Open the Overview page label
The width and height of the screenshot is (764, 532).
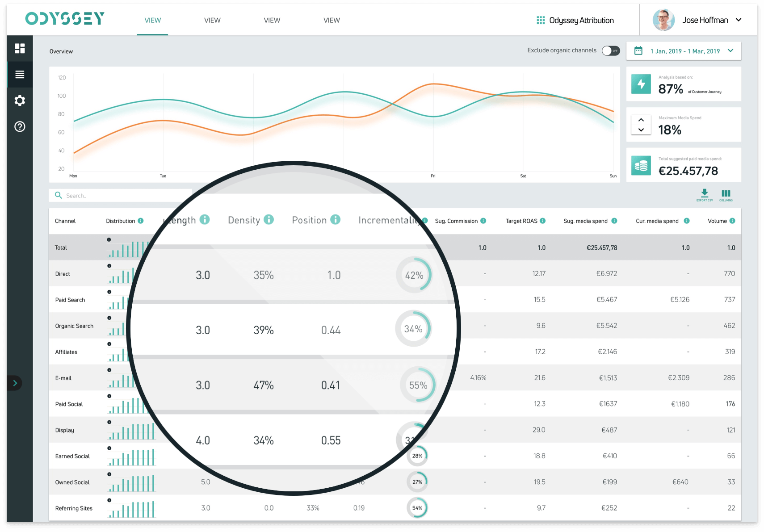[x=61, y=51]
